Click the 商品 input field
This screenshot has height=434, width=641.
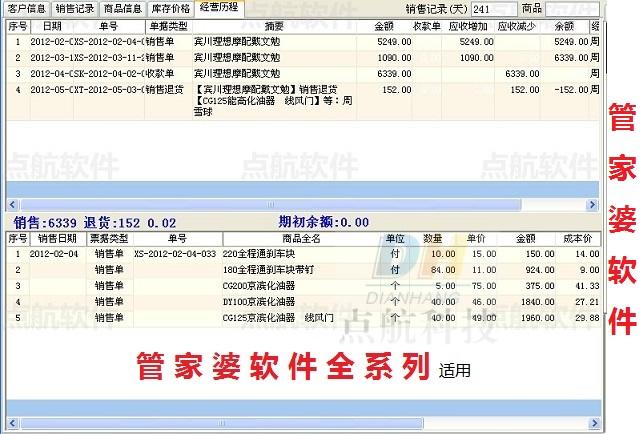click(572, 9)
